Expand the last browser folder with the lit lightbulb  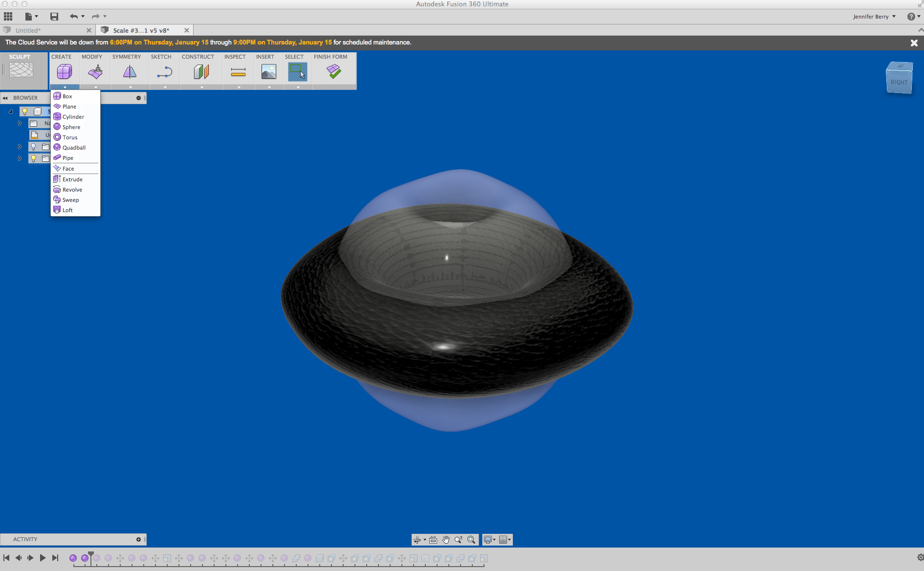[20, 158]
